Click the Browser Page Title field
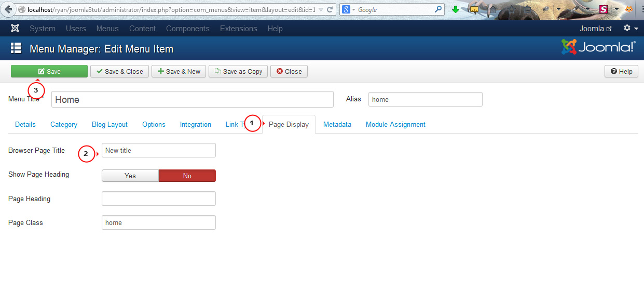Viewport: 644px width, 303px height. pos(159,150)
